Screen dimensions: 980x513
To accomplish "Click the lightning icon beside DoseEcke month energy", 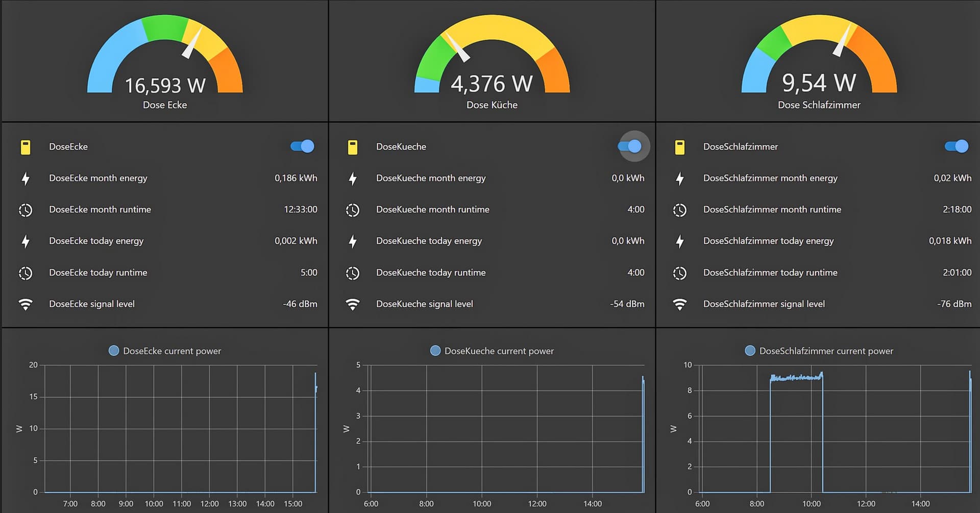I will (x=25, y=178).
